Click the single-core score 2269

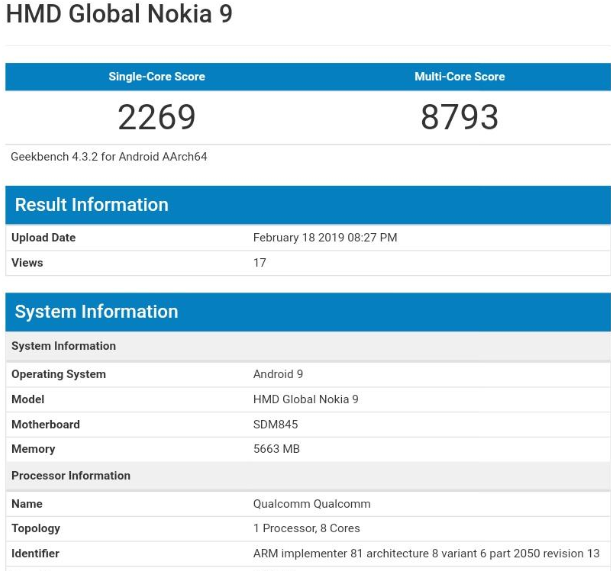[x=156, y=117]
